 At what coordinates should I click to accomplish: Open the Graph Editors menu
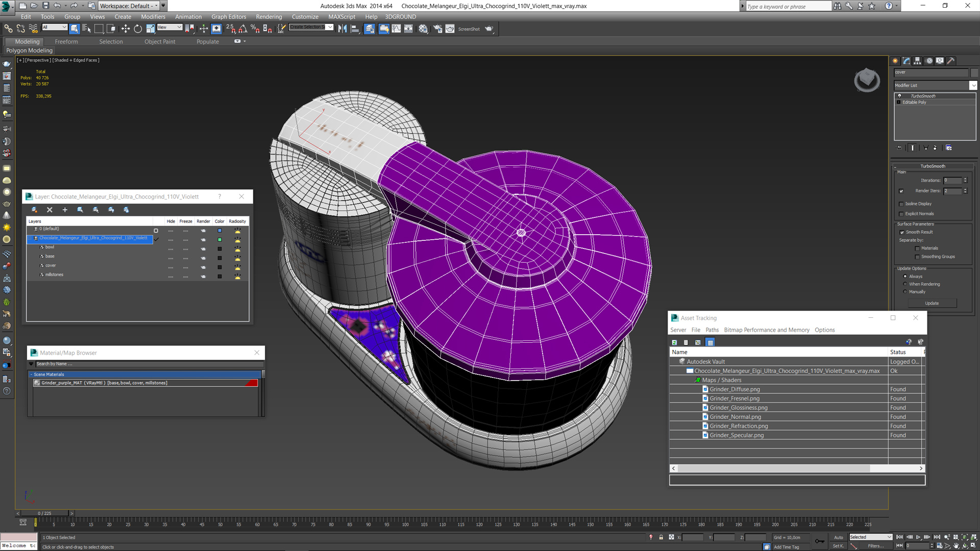[x=229, y=17]
